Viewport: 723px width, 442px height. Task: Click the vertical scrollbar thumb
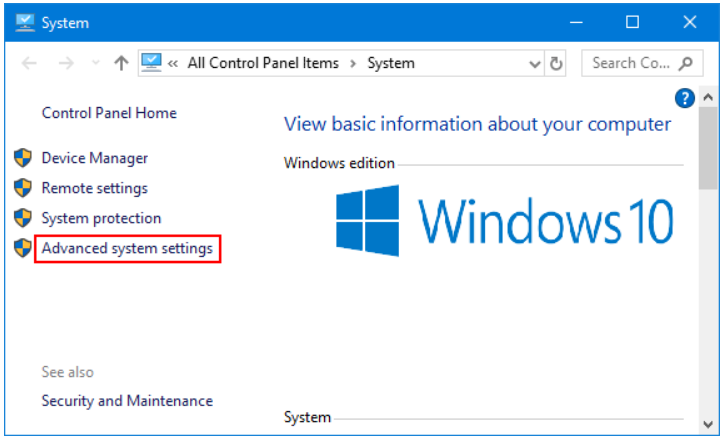point(708,148)
